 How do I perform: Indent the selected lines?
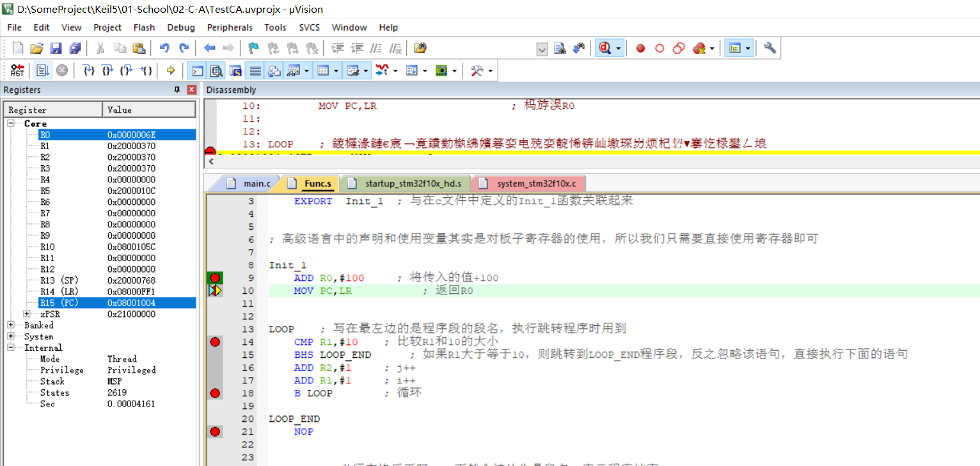(x=338, y=48)
